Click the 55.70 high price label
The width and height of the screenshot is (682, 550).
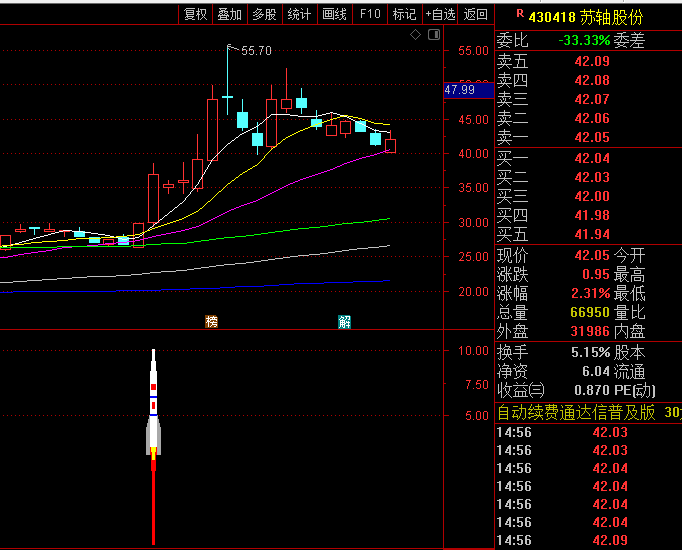click(256, 50)
